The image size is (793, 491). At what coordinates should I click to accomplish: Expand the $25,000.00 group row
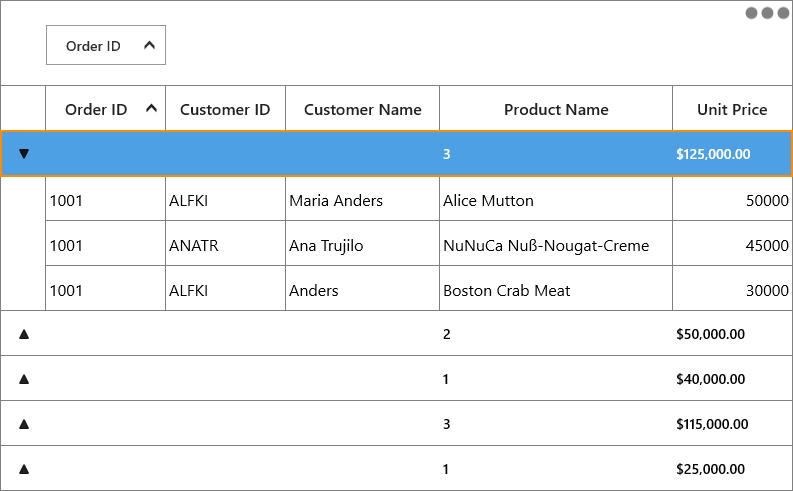[24, 469]
